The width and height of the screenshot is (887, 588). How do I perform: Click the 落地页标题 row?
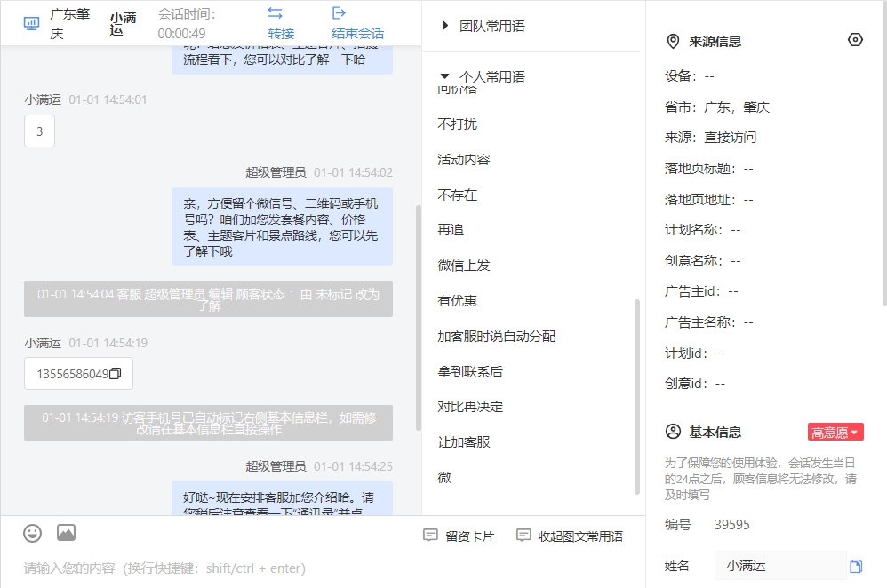pyautogui.click(x=709, y=169)
